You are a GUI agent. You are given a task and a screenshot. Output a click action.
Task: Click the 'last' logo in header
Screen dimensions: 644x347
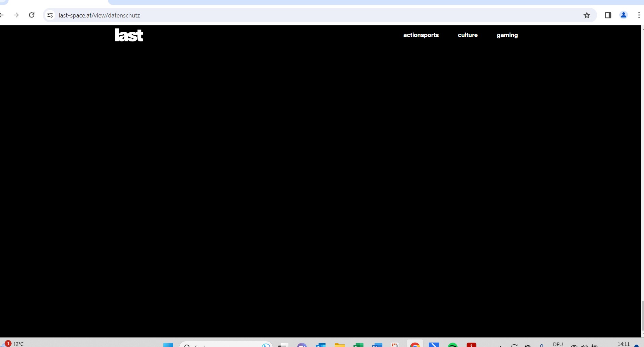pyautogui.click(x=129, y=35)
